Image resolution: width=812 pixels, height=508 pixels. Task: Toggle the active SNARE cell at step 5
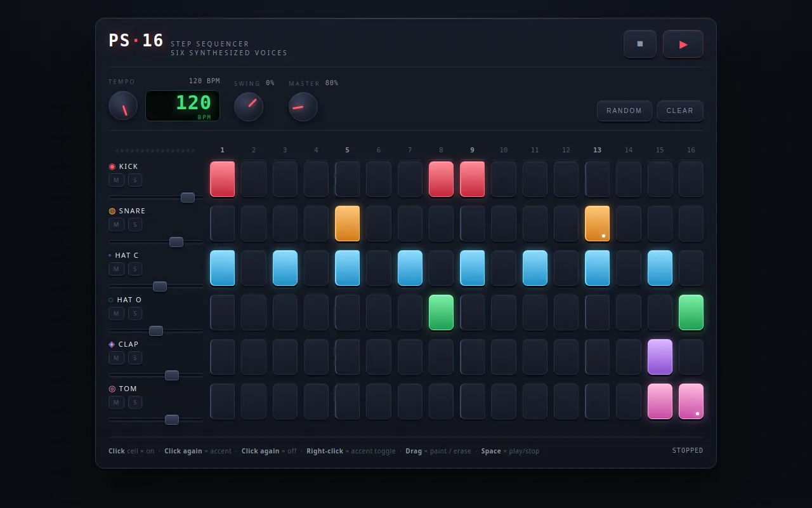348,224
